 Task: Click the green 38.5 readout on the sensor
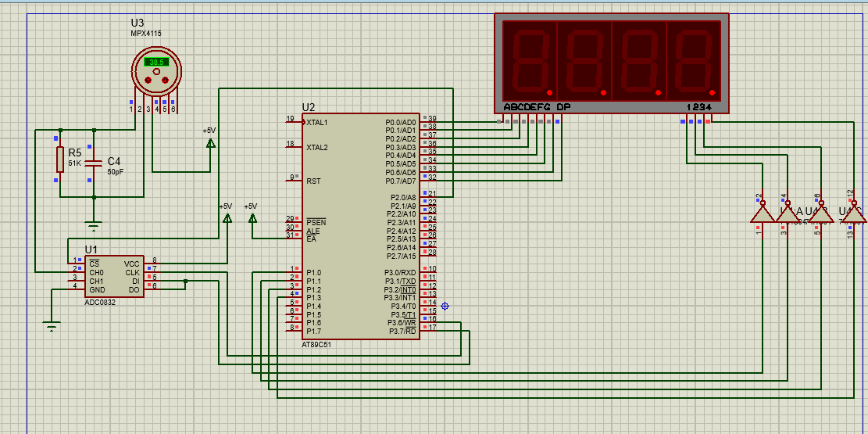coord(156,62)
